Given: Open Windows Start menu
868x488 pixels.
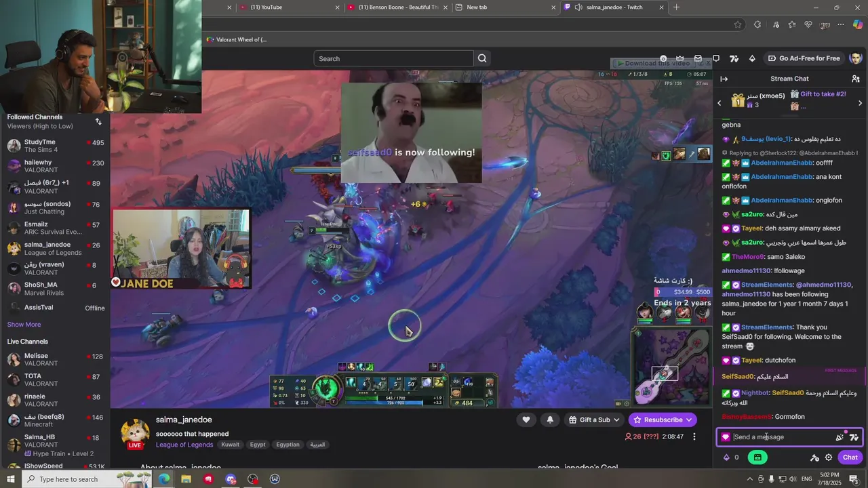Looking at the screenshot, I should click(11, 479).
